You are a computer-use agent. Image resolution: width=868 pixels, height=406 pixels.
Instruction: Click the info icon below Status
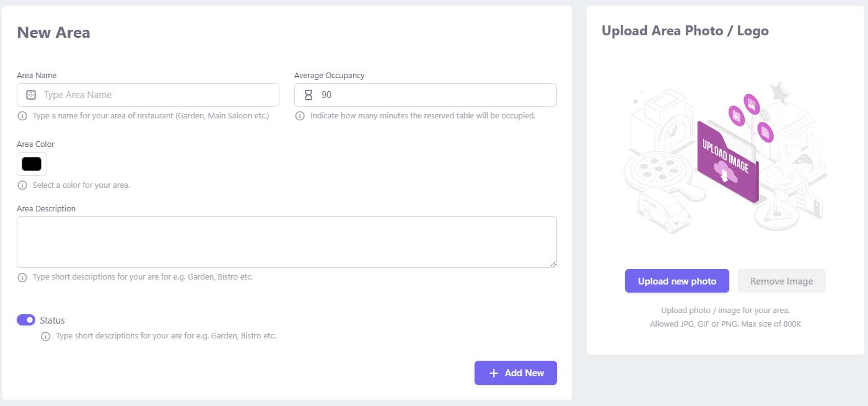click(x=45, y=337)
